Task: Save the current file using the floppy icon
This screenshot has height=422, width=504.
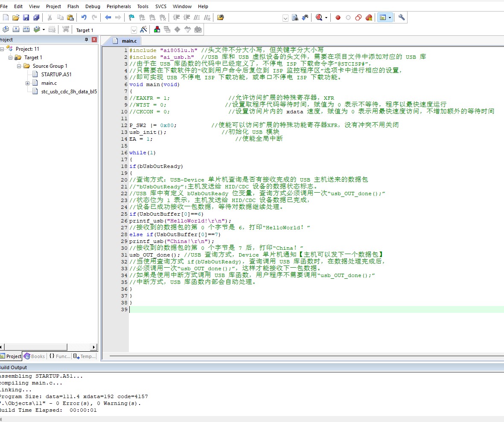Action: pyautogui.click(x=26, y=17)
